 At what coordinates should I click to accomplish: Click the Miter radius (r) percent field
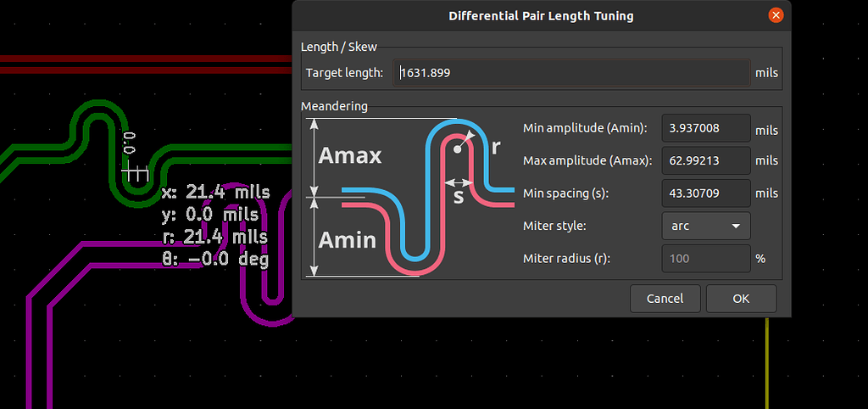click(x=705, y=258)
